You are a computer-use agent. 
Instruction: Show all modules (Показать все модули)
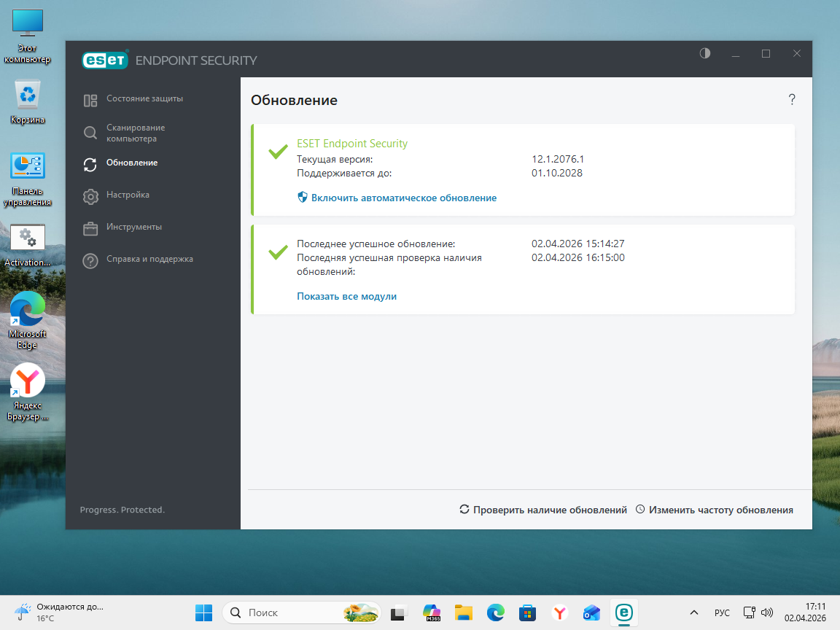tap(346, 296)
